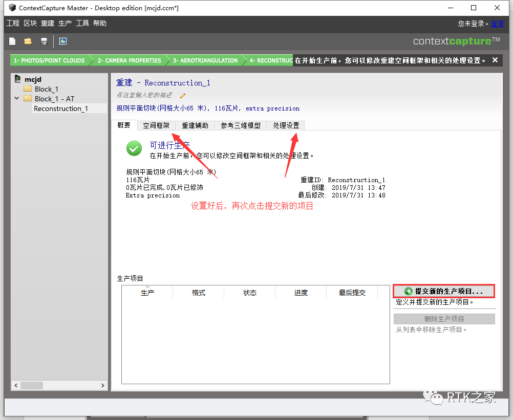Image resolution: width=513 pixels, height=420 pixels.
Task: Switch to the 空间框架 tab
Action: click(x=156, y=125)
